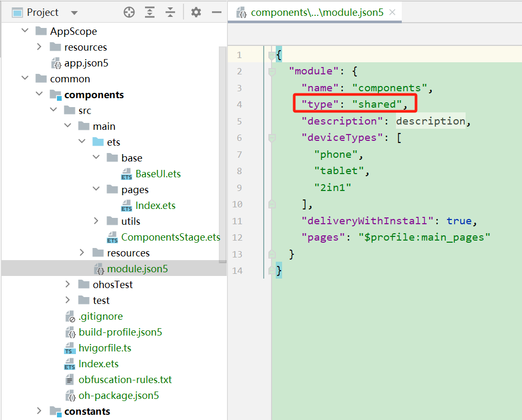Select app.json5 file icon

tap(56, 63)
